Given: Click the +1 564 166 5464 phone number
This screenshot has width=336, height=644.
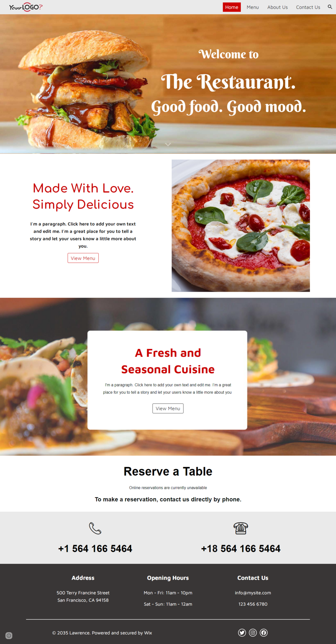Looking at the screenshot, I should click(x=95, y=548).
